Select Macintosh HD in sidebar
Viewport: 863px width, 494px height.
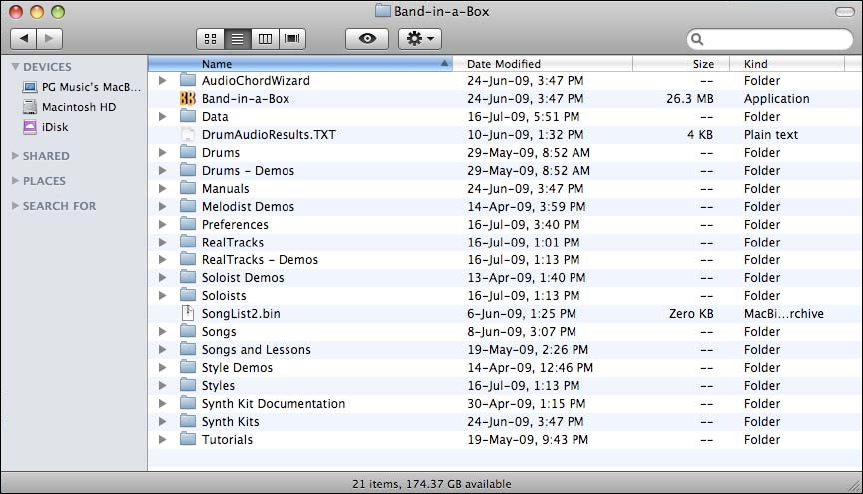coord(78,107)
